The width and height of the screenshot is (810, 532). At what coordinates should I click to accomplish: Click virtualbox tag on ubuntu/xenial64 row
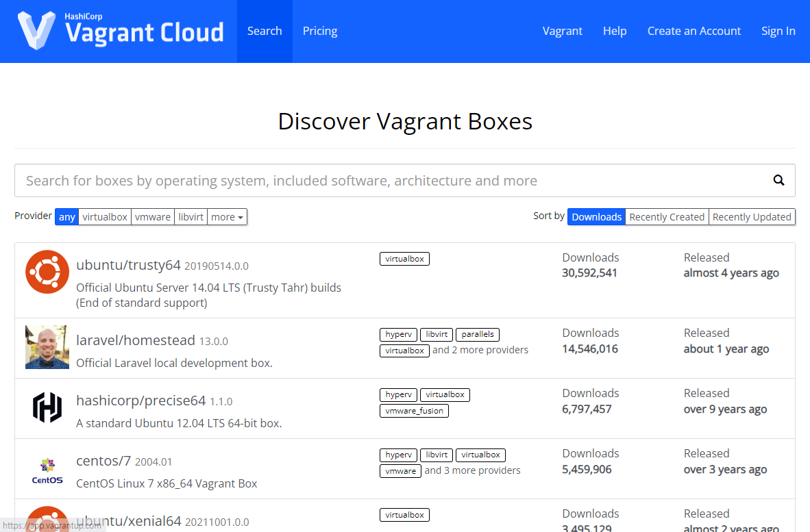404,515
